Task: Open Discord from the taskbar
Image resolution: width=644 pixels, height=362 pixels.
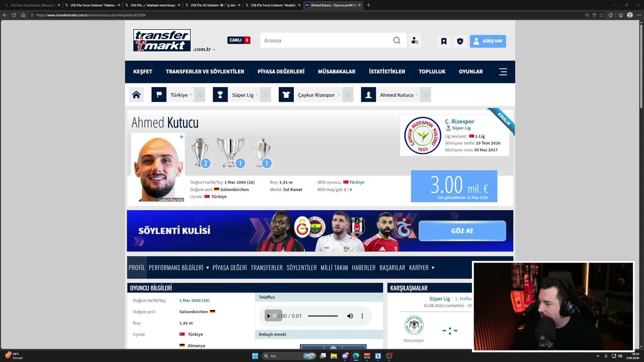Action: tap(345, 356)
